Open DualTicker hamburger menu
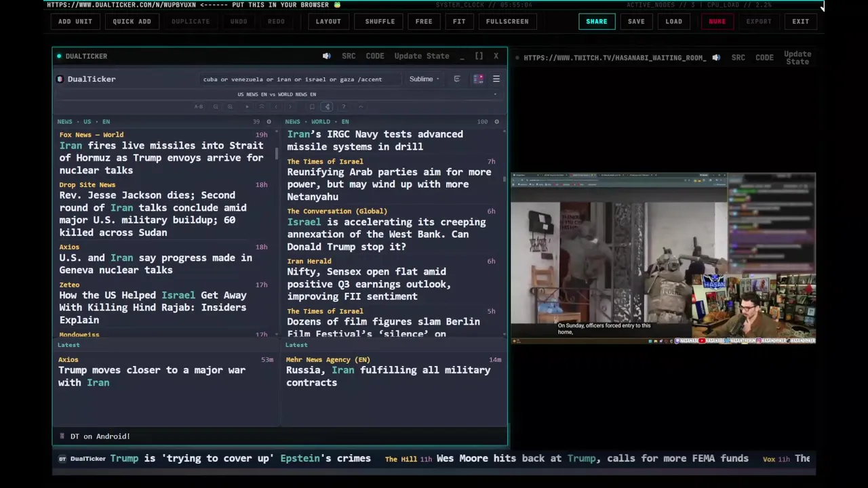This screenshot has width=868, height=488. tap(496, 79)
